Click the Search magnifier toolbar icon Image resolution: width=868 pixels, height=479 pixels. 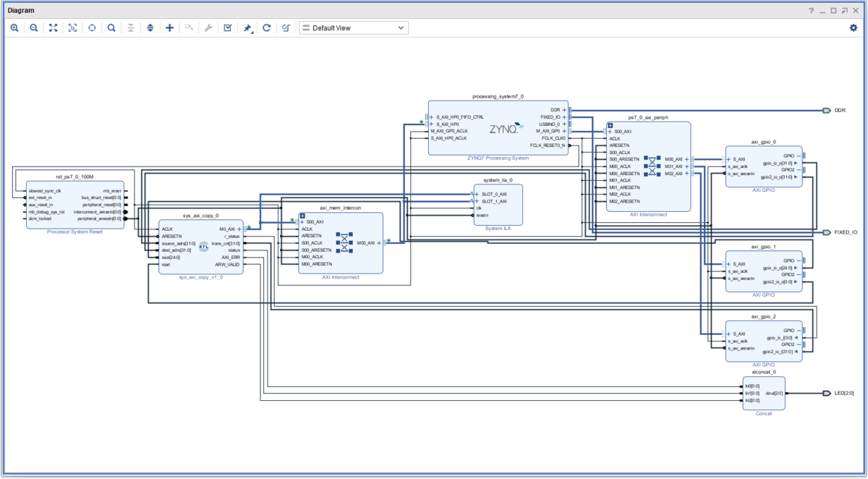point(111,27)
